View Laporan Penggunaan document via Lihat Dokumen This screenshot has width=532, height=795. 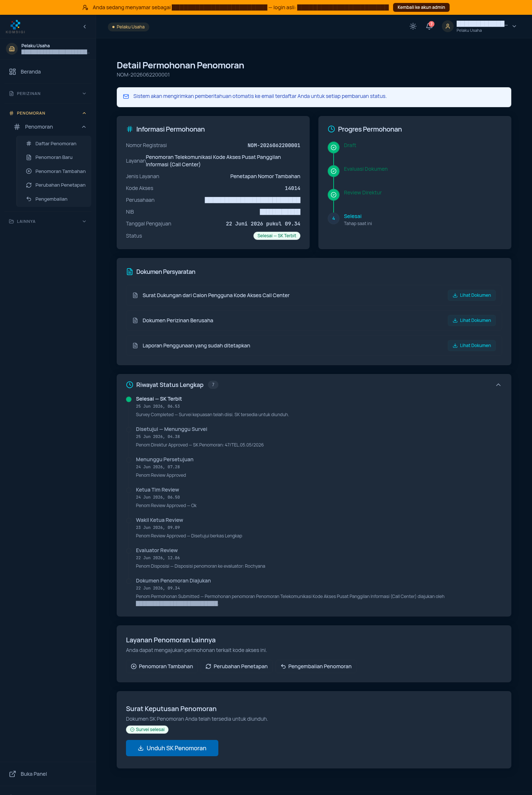coord(472,346)
